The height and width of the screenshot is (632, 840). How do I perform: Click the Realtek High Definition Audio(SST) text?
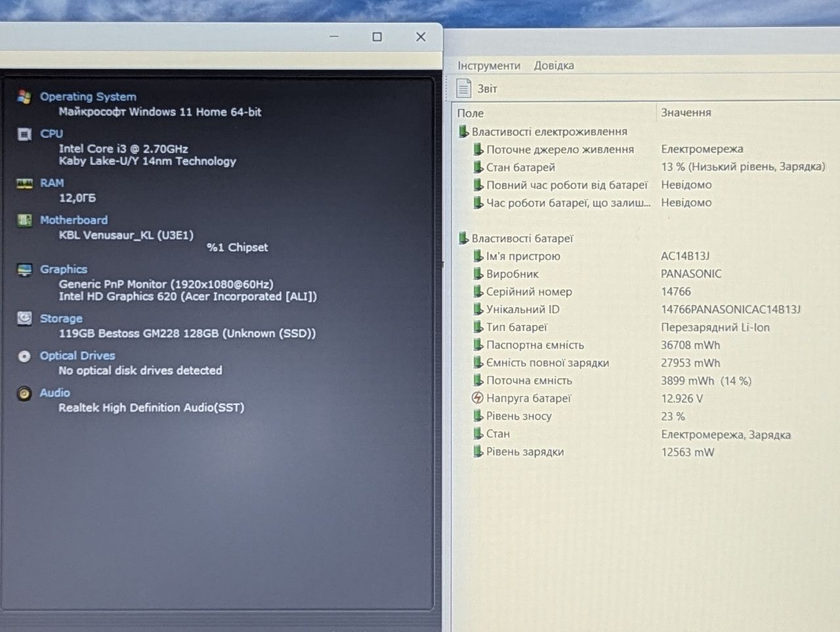point(152,408)
